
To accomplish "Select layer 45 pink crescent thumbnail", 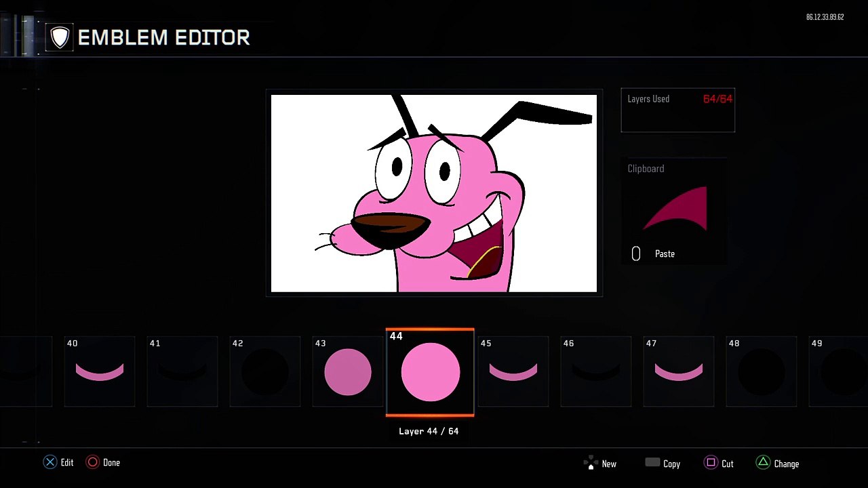I will [513, 371].
